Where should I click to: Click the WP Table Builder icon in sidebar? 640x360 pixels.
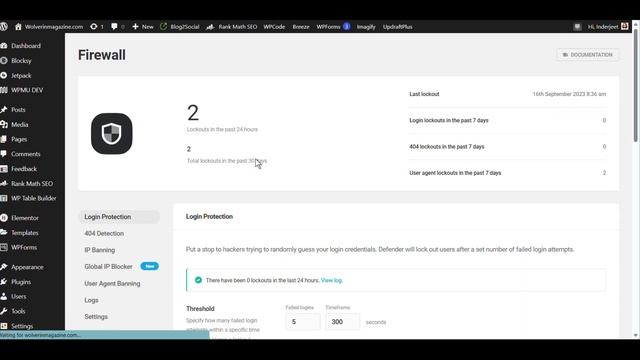coord(4,198)
